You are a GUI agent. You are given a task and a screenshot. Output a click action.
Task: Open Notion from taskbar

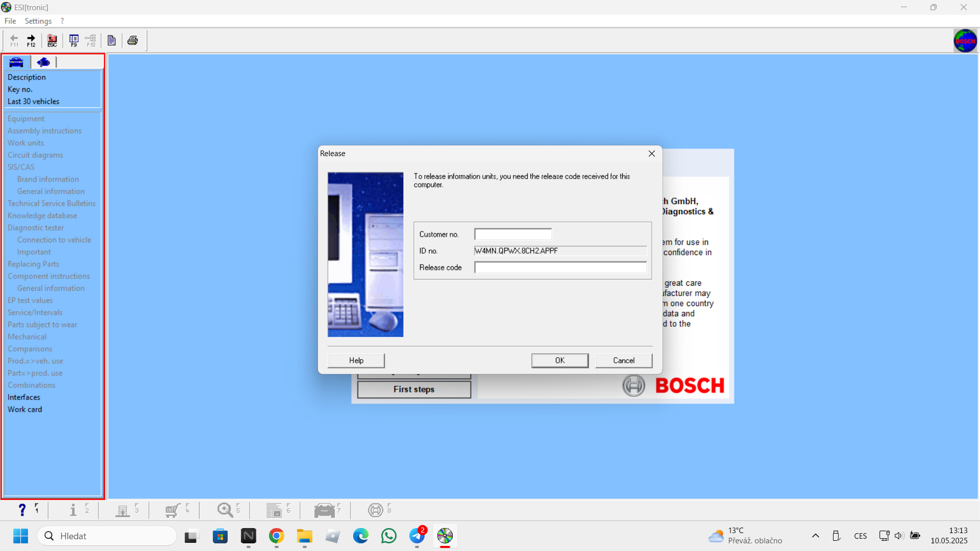pyautogui.click(x=248, y=536)
